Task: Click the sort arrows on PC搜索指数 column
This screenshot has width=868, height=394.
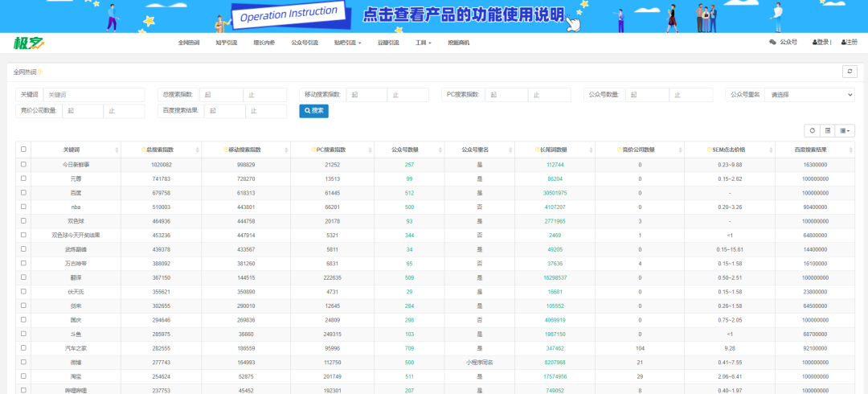Action: 371,150
